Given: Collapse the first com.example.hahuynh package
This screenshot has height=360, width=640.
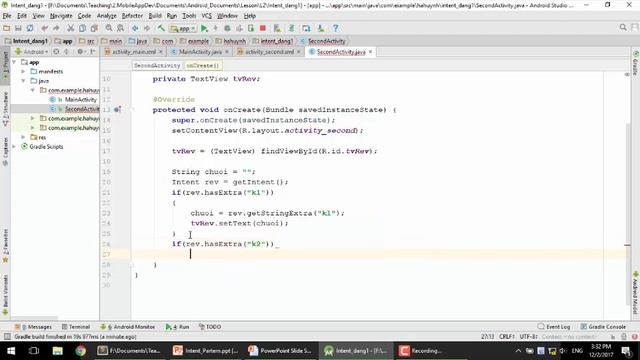Looking at the screenshot, I should tap(33, 90).
